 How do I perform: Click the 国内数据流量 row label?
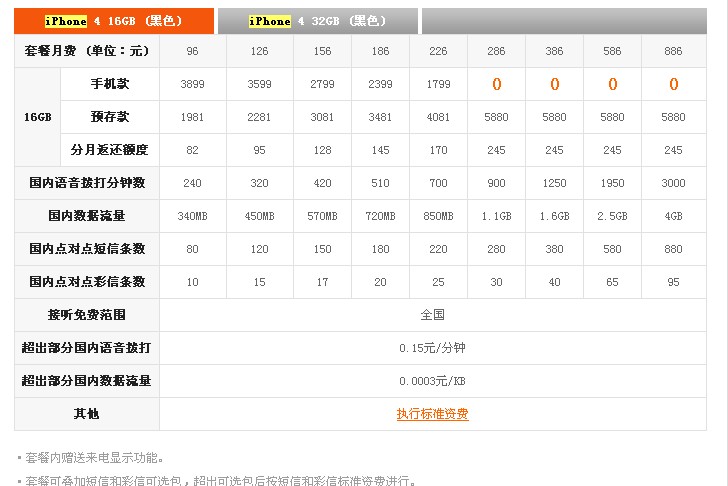point(87,216)
